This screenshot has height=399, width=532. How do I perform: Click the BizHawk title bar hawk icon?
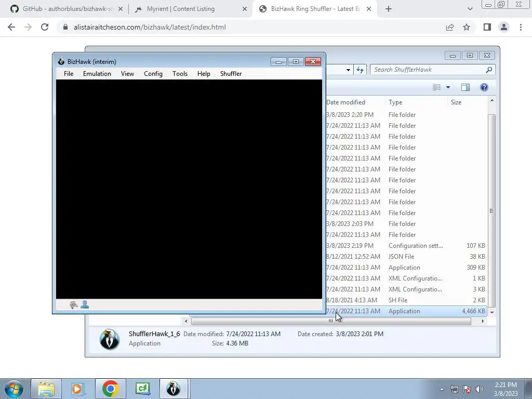pos(61,61)
